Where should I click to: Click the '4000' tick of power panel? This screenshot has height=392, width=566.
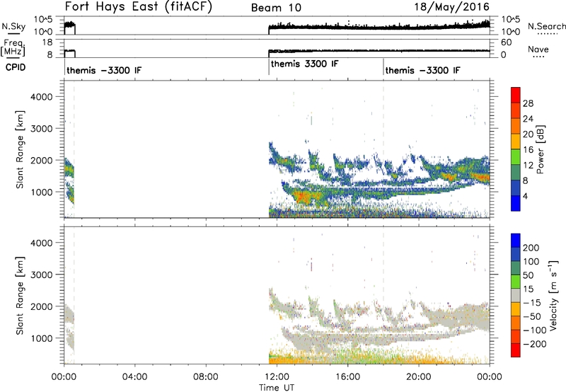click(42, 97)
